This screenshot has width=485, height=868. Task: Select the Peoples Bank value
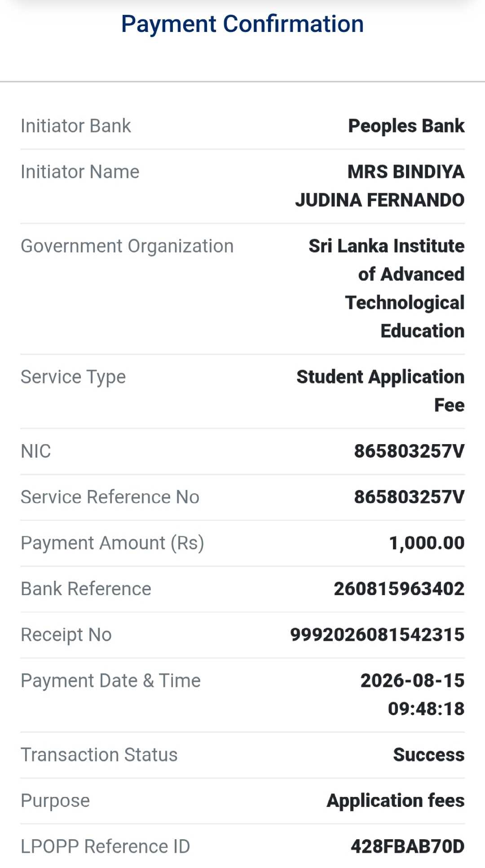(406, 126)
